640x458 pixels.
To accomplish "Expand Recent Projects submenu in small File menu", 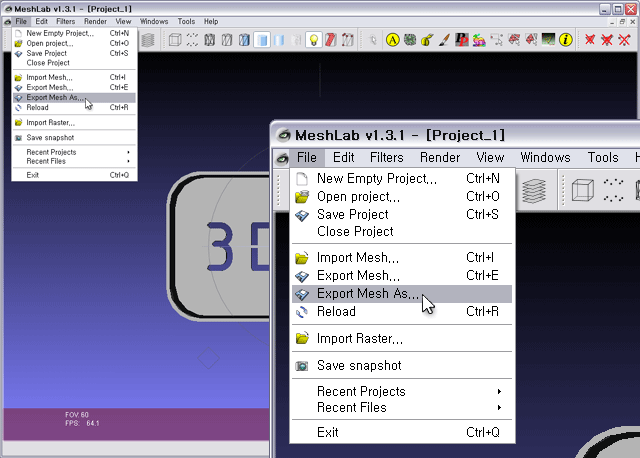I will (74, 152).
